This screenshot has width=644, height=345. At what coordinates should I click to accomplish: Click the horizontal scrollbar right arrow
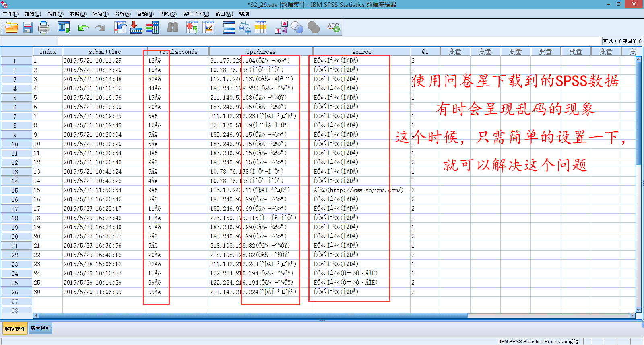point(632,316)
